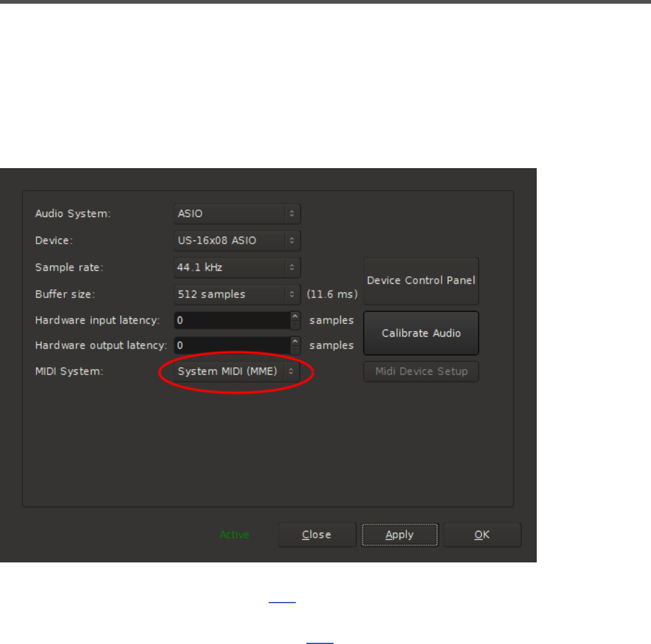This screenshot has height=644, width=651.
Task: Click the Hardware input latency label
Action: pos(98,320)
